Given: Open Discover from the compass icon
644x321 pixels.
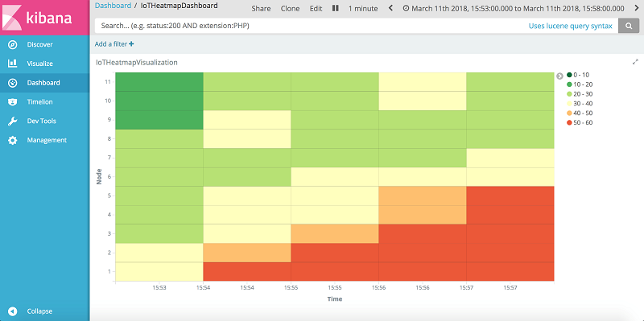Looking at the screenshot, I should (13, 45).
